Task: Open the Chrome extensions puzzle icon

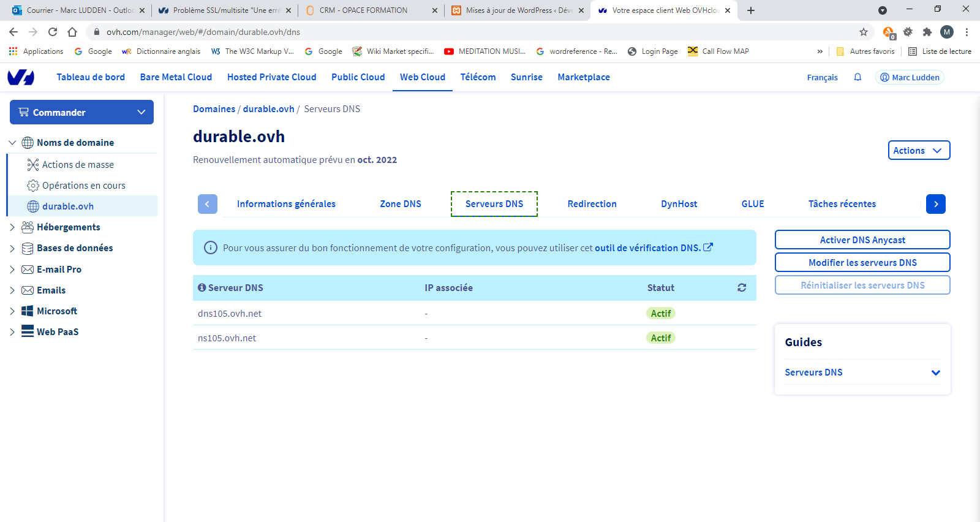Action: [x=927, y=32]
